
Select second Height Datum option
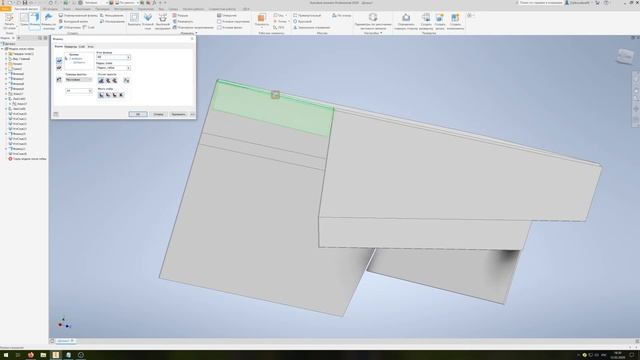pyautogui.click(x=108, y=80)
